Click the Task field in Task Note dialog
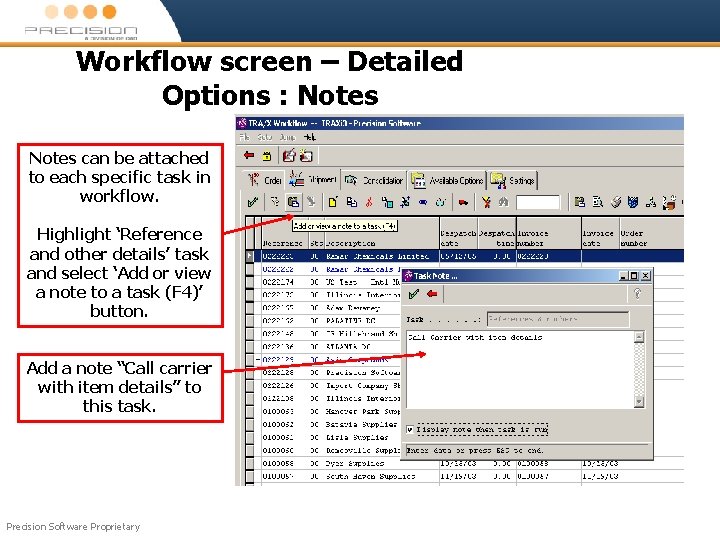Screen dimensions: 720x540 (558, 319)
